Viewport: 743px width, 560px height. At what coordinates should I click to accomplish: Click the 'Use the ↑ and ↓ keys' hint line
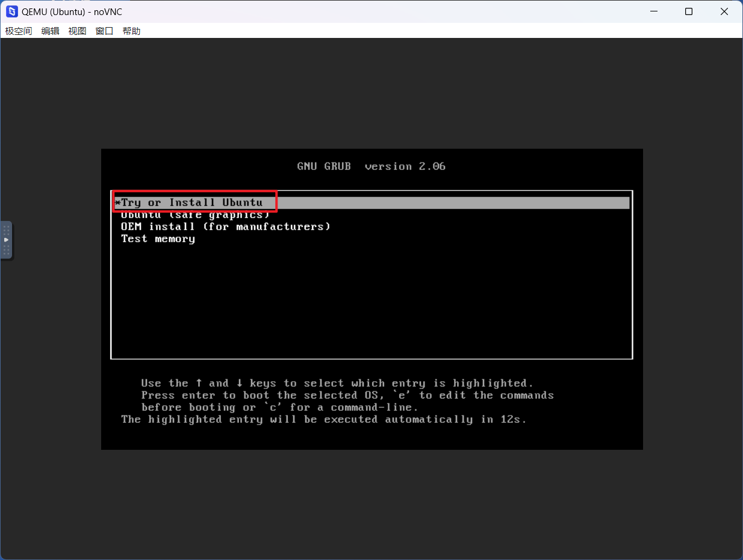[x=337, y=383]
